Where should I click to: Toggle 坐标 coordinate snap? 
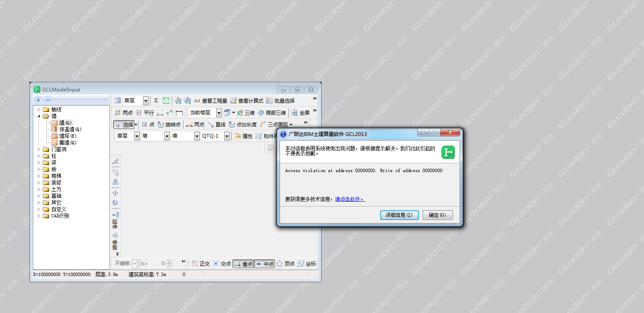(x=307, y=264)
